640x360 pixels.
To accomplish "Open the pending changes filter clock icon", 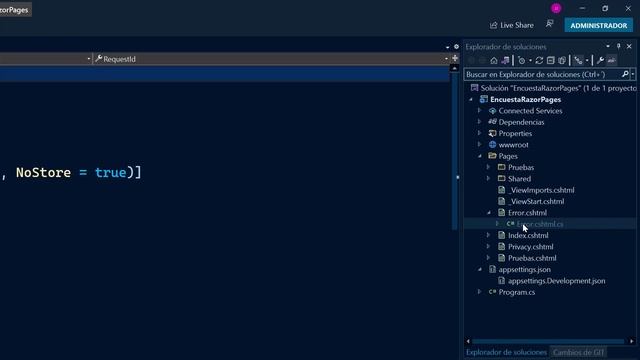I will click(521, 60).
